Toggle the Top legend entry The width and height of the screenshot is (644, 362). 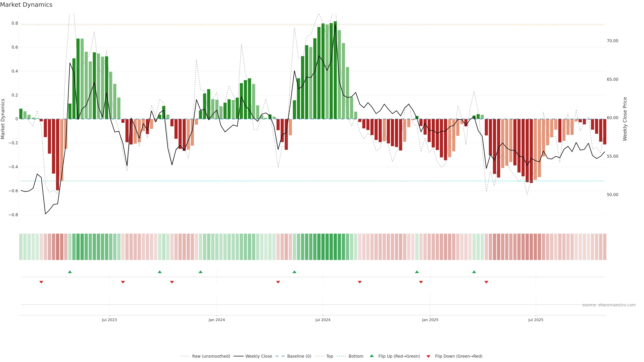click(x=330, y=356)
